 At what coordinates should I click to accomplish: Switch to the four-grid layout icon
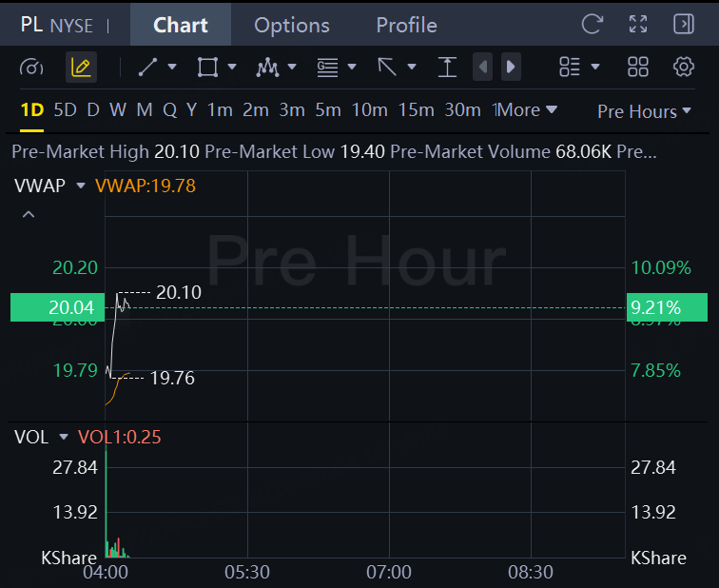point(638,67)
